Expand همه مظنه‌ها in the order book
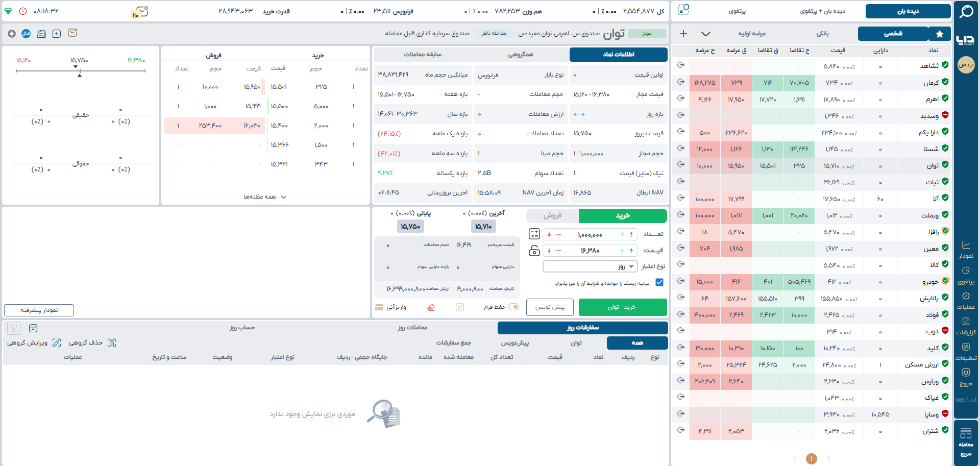This screenshot has height=466, width=980. pos(265,197)
